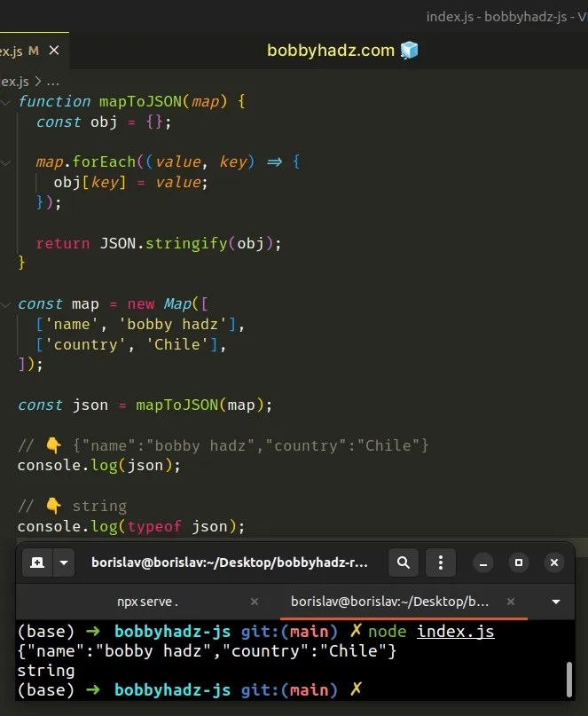Click the terminal vertical scrollbar
This screenshot has height=716, width=588.
click(x=568, y=679)
